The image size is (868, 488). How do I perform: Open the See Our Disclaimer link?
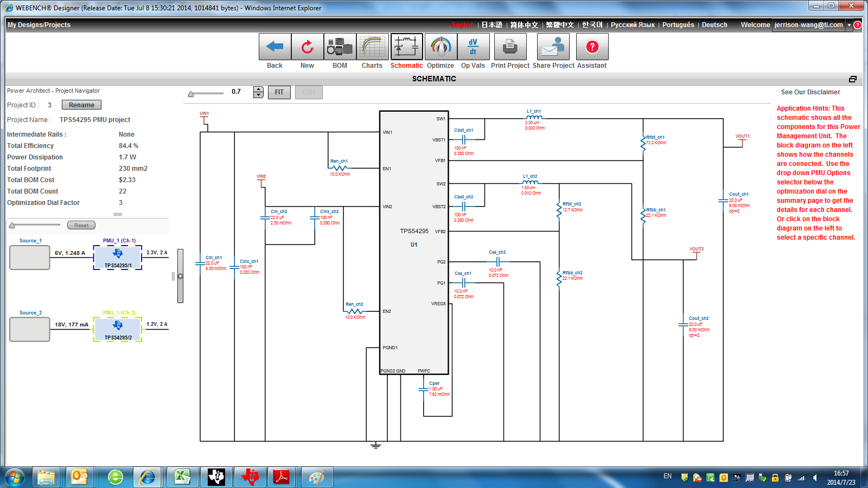pyautogui.click(x=810, y=92)
